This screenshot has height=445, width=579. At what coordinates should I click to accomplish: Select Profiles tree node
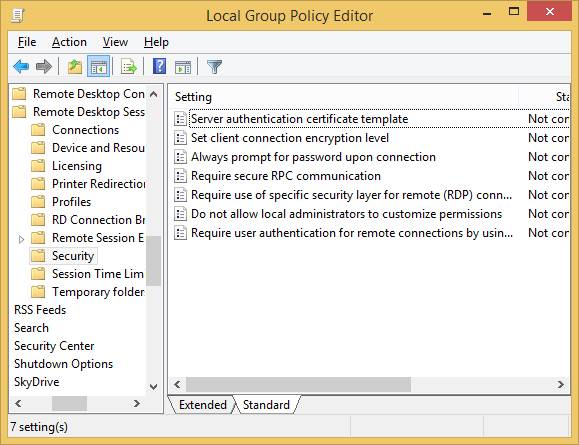[71, 202]
